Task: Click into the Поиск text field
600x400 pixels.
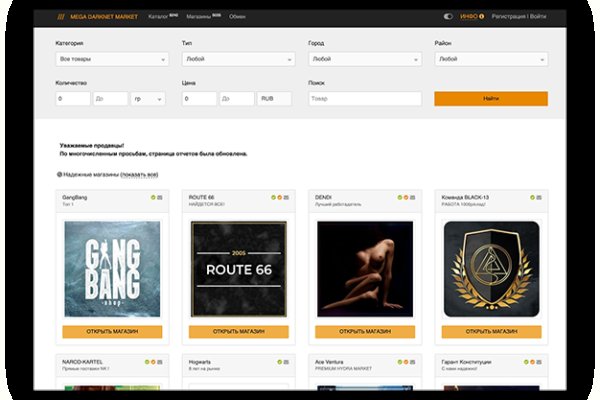Action: (x=365, y=99)
